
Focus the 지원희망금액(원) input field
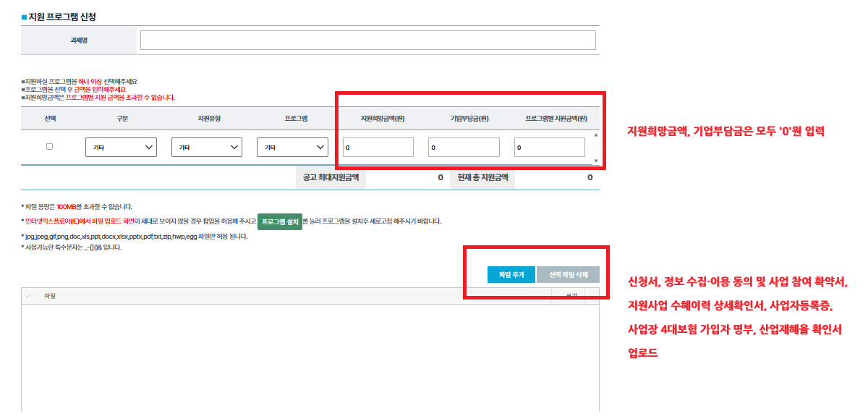tap(378, 148)
